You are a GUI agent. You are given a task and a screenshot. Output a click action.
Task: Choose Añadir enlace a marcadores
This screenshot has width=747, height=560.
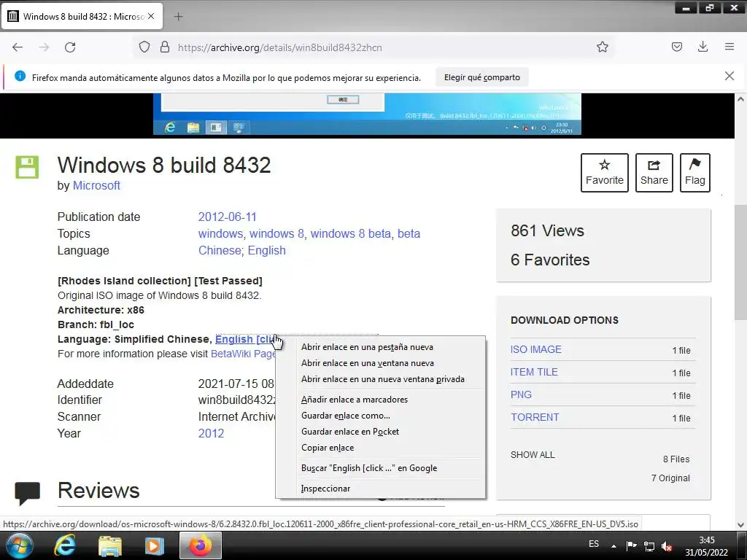380,400
